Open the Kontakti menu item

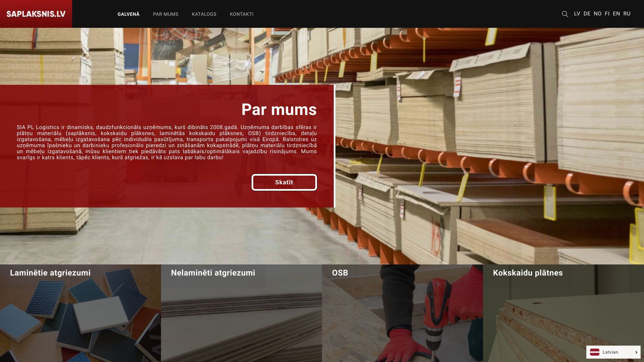click(241, 14)
